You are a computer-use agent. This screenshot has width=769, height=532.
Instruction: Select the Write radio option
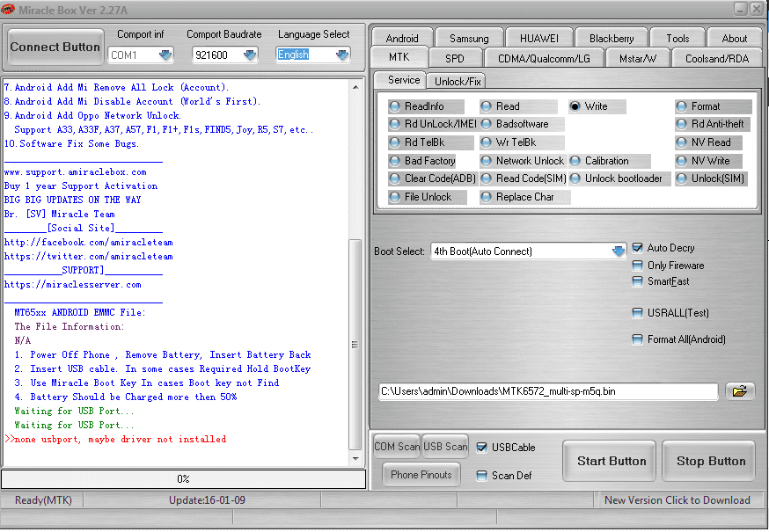[575, 106]
